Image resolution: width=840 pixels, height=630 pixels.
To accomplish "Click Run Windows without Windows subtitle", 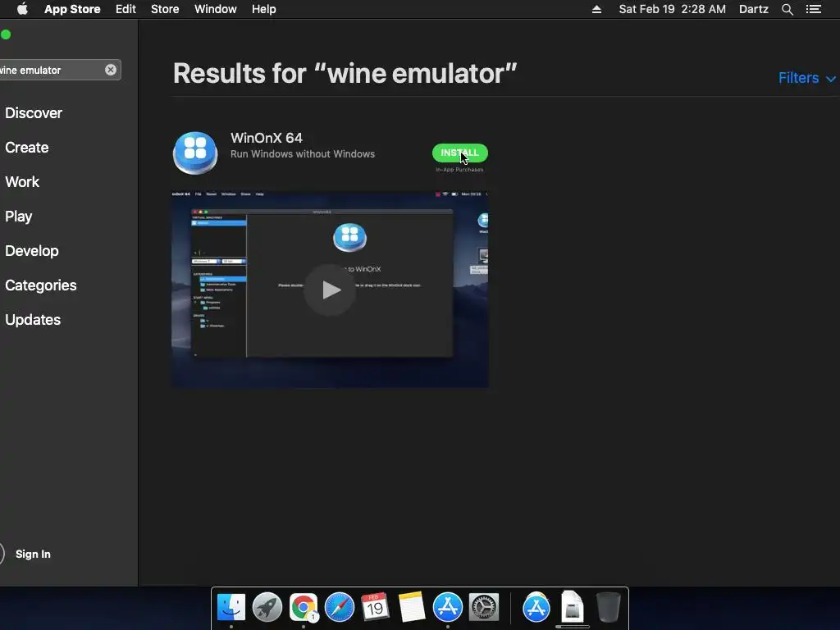I will point(303,154).
